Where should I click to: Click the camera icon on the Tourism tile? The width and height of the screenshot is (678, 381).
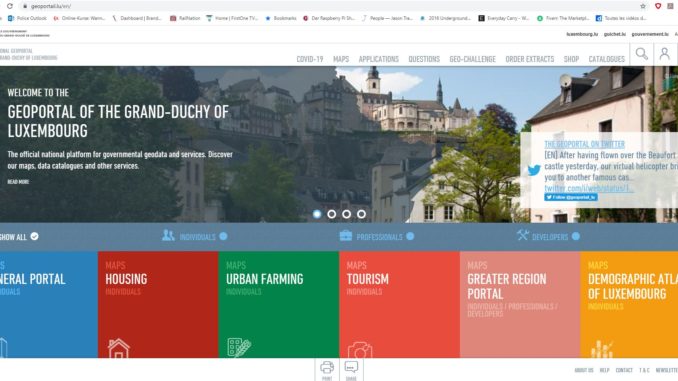tap(360, 351)
